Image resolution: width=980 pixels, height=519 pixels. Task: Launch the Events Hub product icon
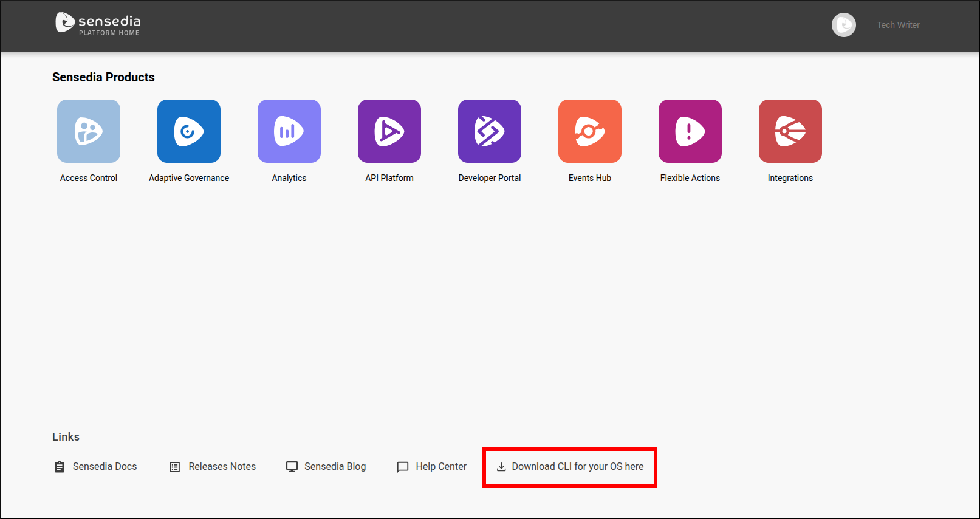590,131
